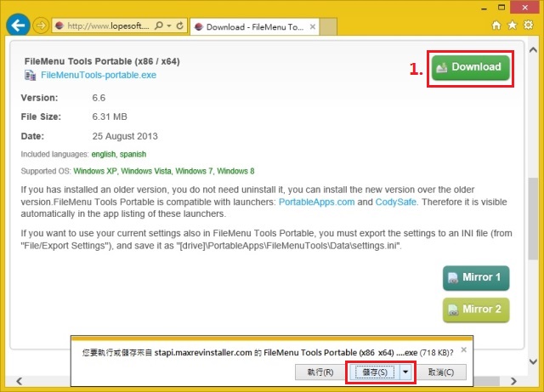Open the Tools gear icon
The height and width of the screenshot is (392, 544).
529,26
